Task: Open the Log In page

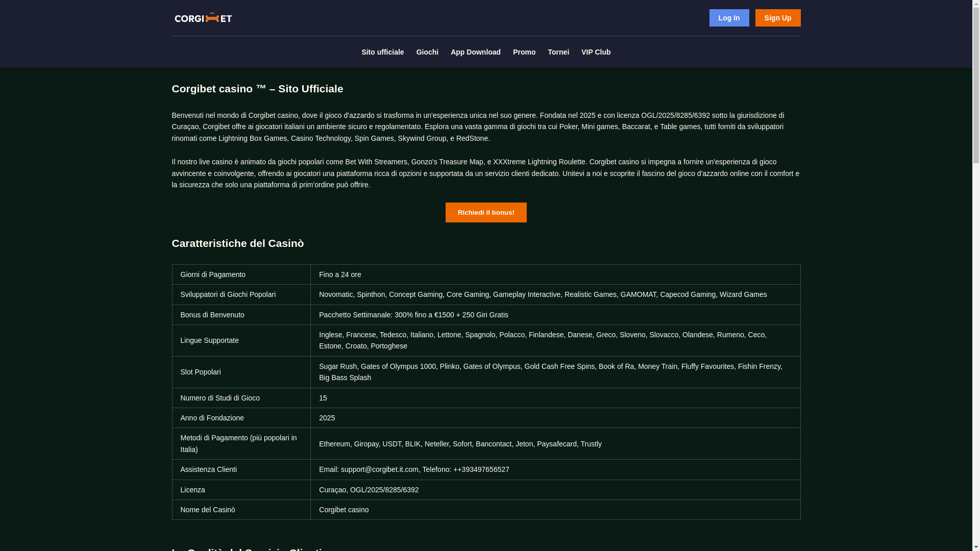Action: coord(729,18)
